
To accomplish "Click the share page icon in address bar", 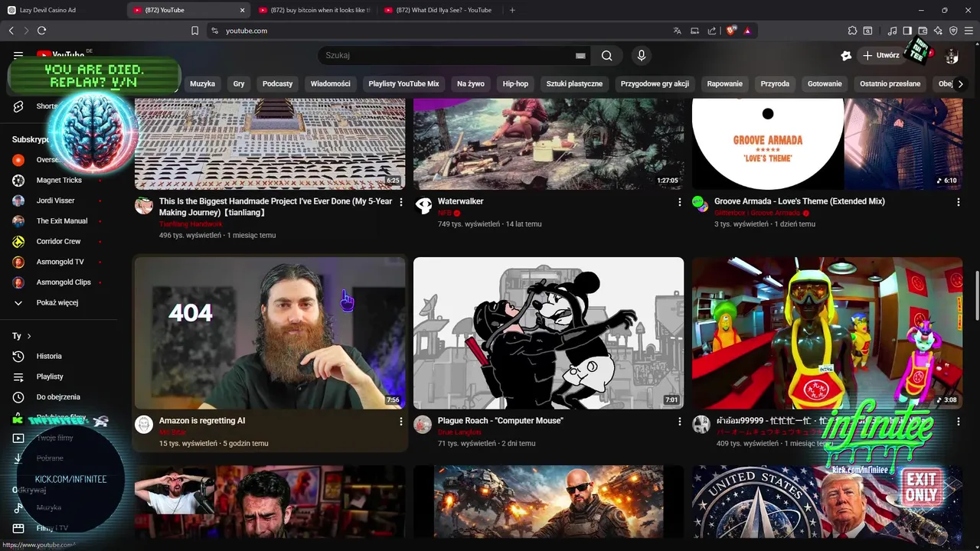I will point(712,31).
